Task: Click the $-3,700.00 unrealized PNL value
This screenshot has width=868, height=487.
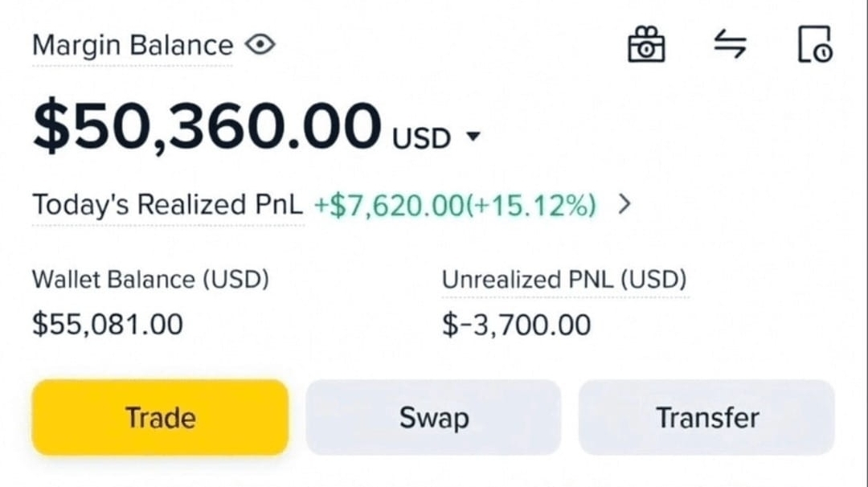Action: (x=516, y=325)
